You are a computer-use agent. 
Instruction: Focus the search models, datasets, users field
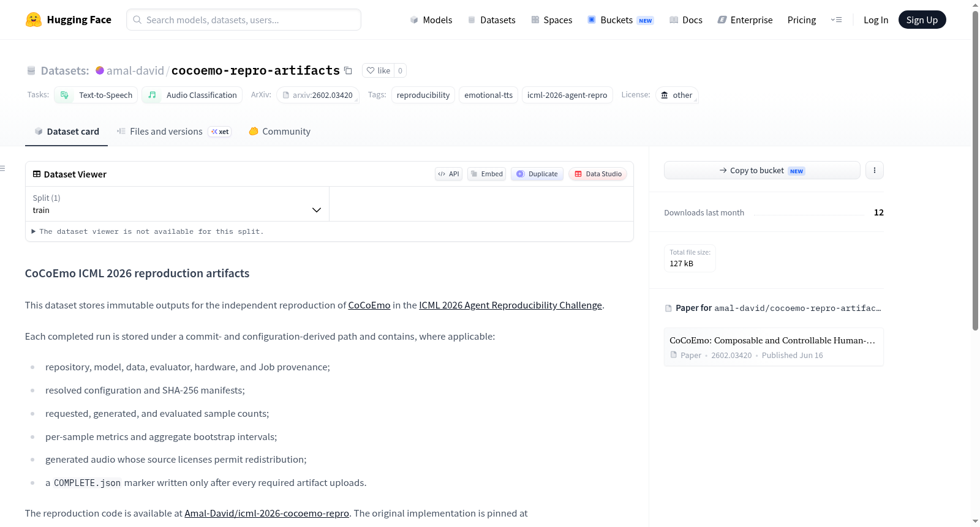click(244, 20)
